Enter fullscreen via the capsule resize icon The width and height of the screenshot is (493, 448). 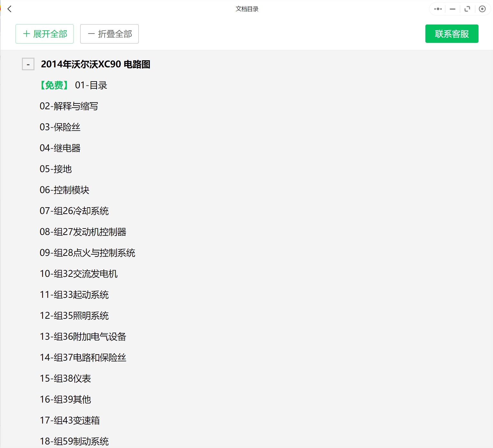(x=467, y=9)
